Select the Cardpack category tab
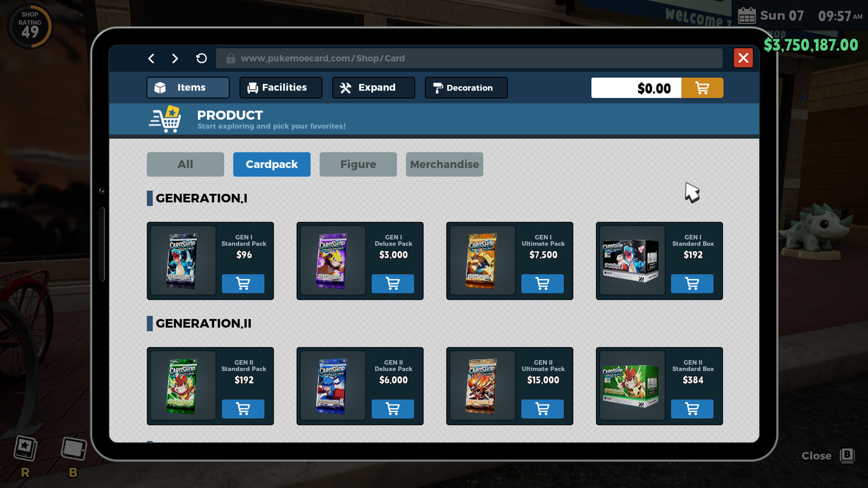This screenshot has height=488, width=868. (x=272, y=164)
